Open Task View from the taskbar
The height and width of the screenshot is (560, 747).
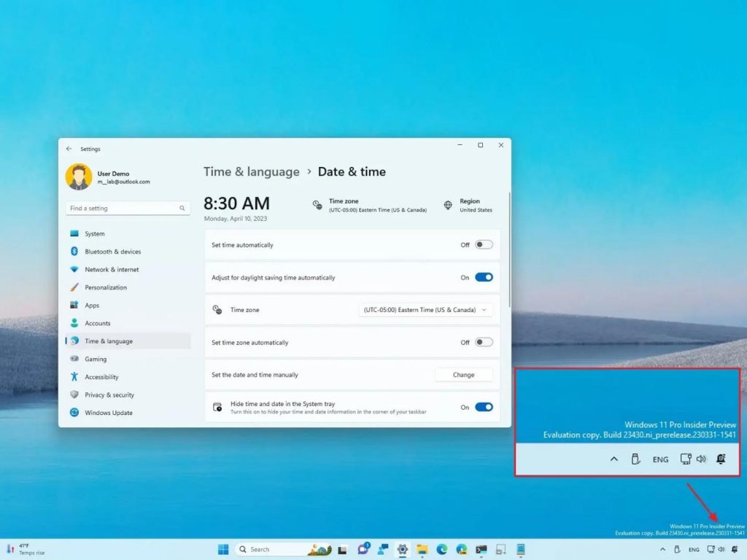pos(343,550)
